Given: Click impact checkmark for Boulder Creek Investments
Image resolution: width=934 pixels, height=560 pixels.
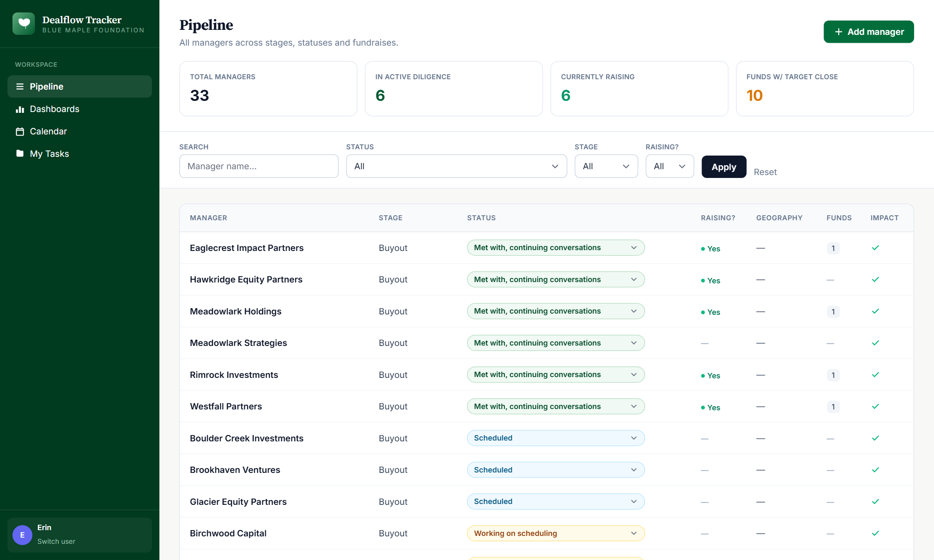Looking at the screenshot, I should (875, 438).
